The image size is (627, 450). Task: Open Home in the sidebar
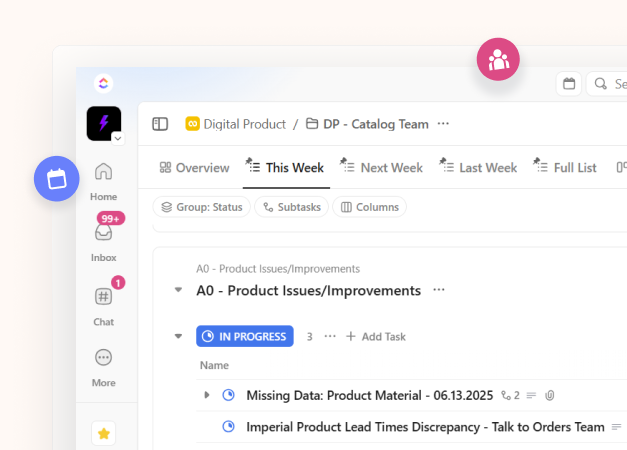(x=103, y=172)
